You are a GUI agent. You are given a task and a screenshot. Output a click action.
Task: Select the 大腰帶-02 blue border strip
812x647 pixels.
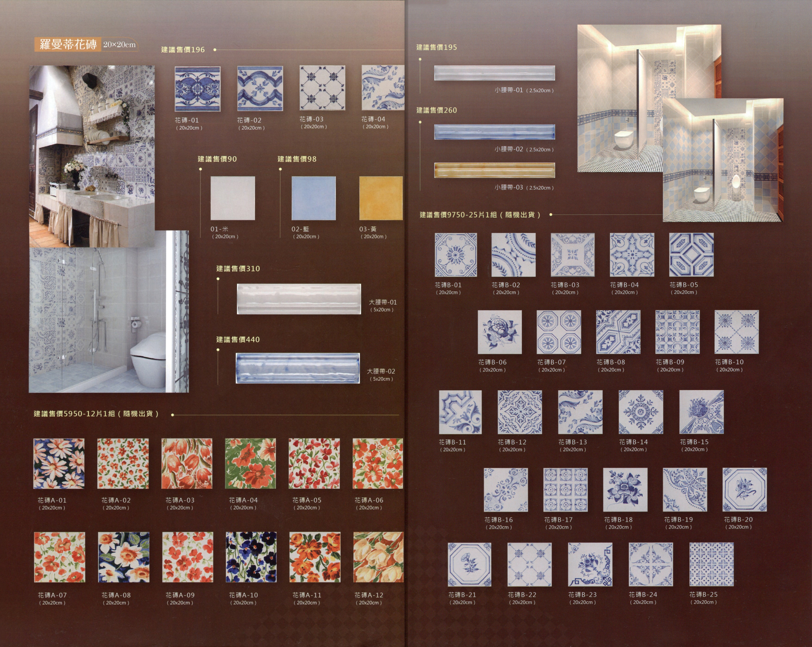[298, 368]
